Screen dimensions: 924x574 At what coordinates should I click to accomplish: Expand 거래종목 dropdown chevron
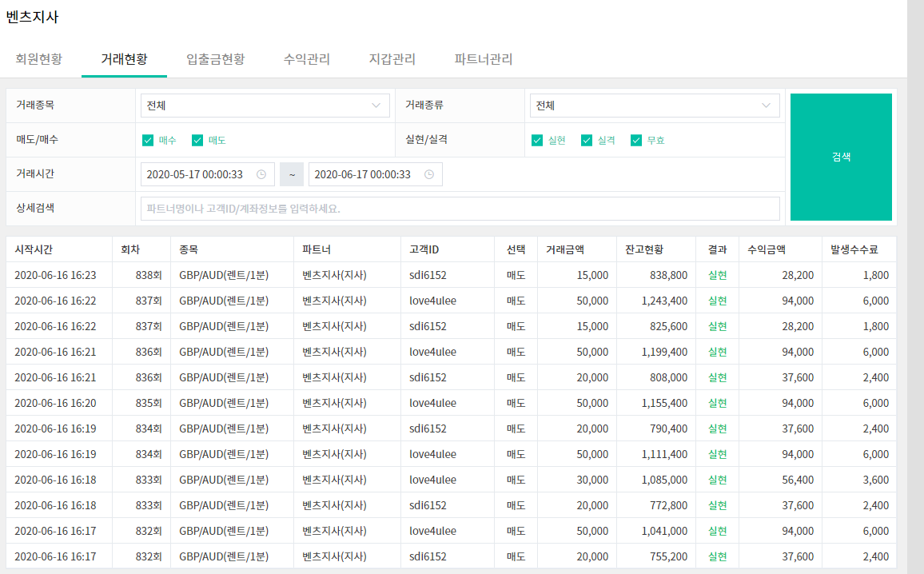click(x=376, y=106)
